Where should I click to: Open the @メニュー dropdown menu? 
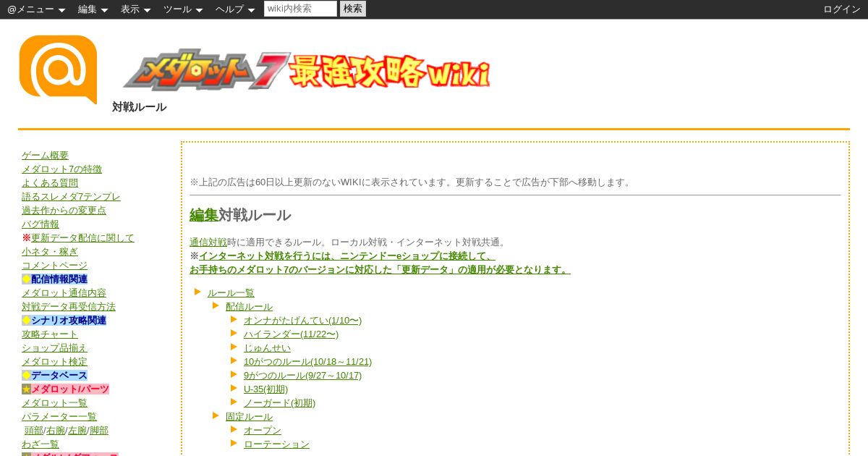point(36,9)
